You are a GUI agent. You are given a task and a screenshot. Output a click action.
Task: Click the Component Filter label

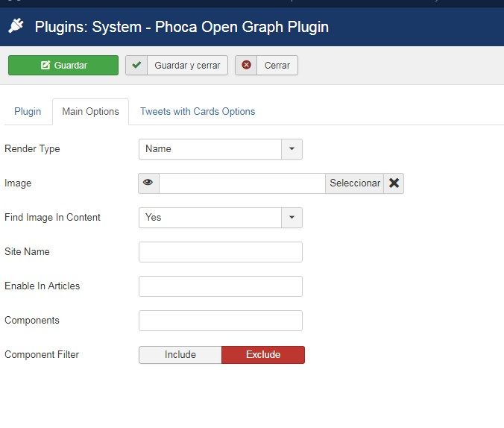point(42,355)
